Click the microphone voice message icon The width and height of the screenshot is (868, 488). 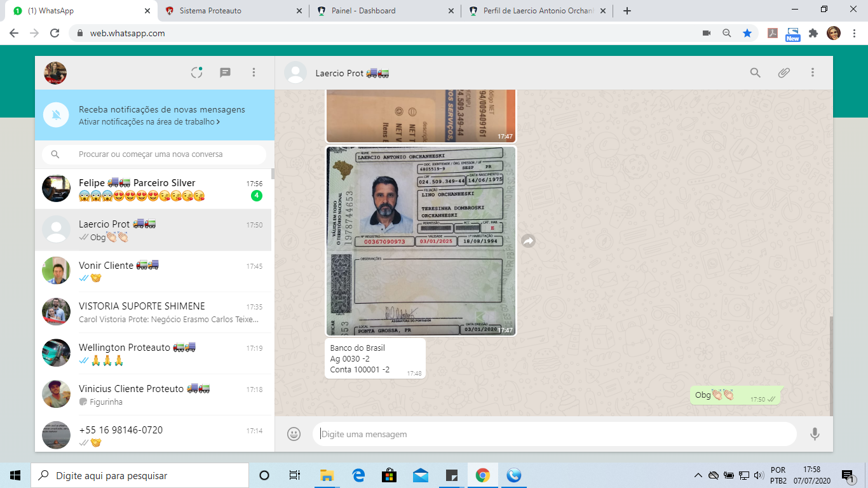(x=815, y=434)
